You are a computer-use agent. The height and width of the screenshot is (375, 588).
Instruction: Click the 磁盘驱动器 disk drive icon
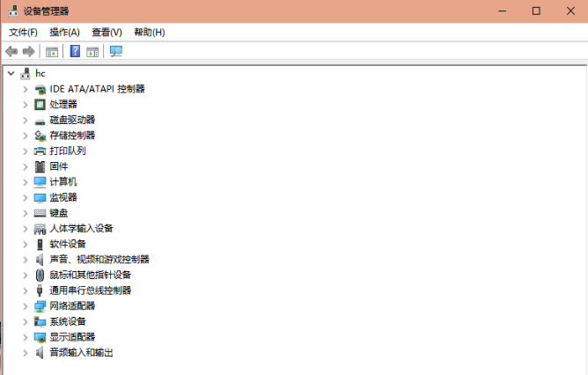(40, 121)
